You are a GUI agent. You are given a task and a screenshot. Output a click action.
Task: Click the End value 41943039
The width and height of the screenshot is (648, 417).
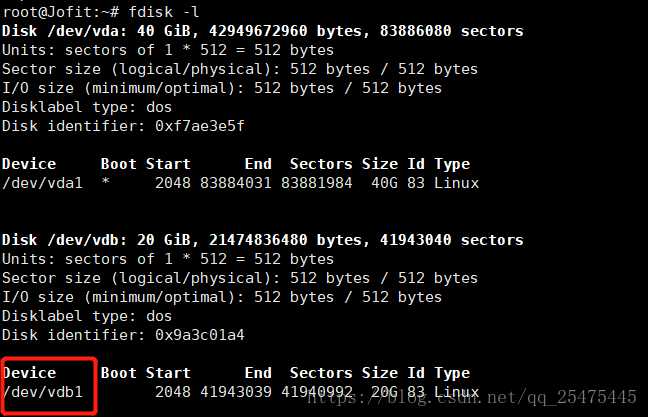point(236,392)
